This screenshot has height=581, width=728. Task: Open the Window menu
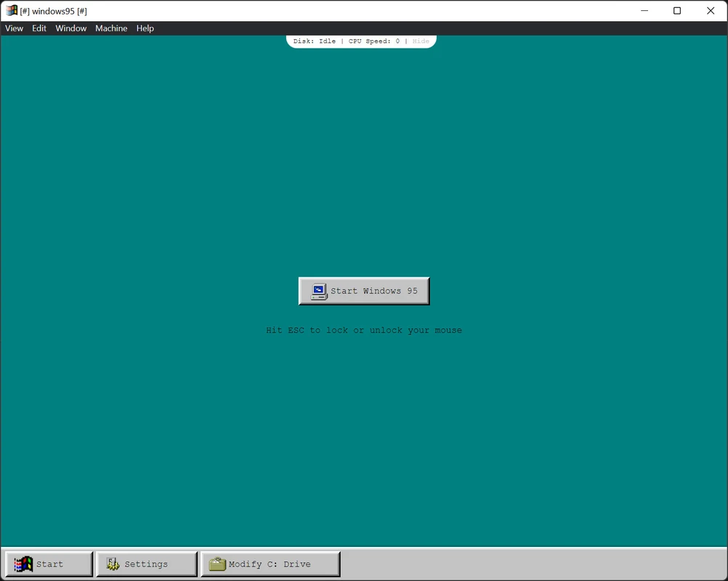tap(71, 28)
